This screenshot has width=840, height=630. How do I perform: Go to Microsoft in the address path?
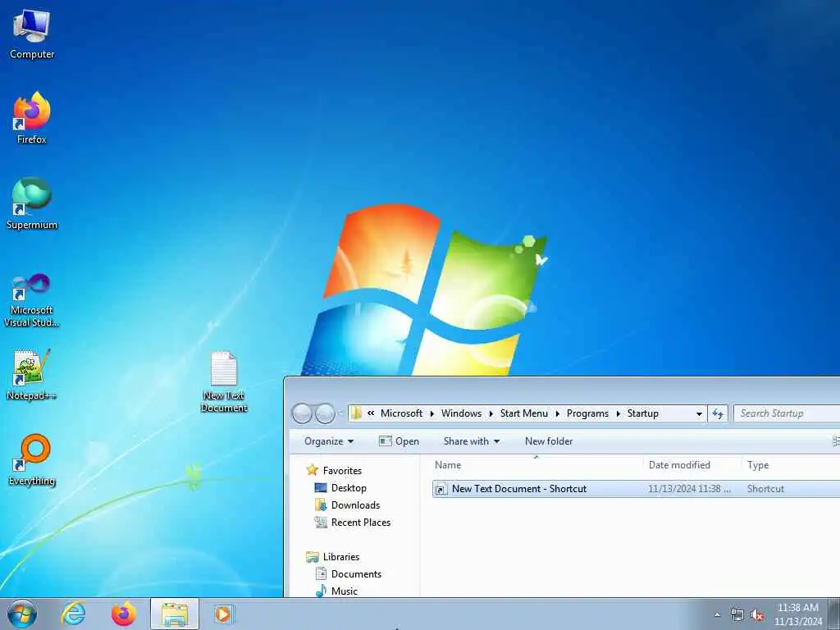401,413
